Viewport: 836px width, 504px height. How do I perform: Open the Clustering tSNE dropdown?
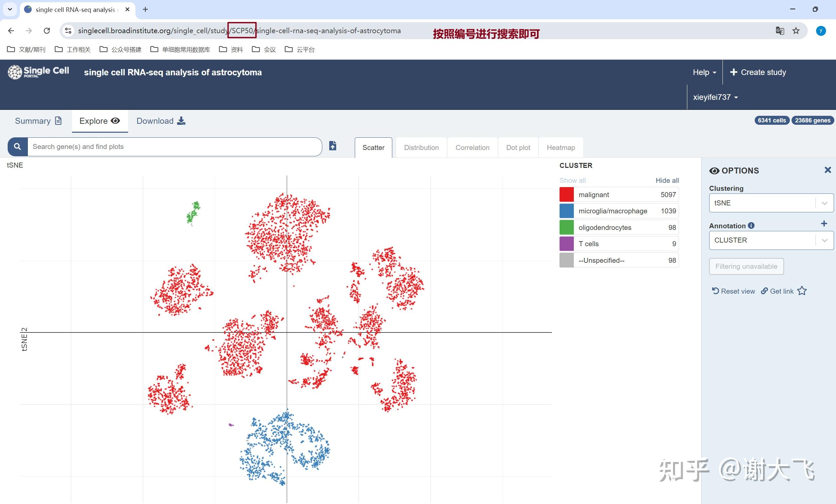click(771, 203)
